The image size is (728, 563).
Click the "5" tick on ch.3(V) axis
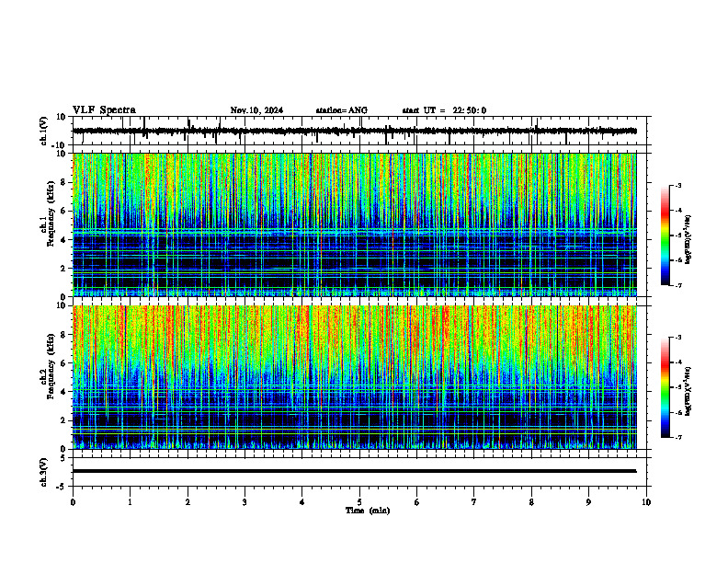pos(63,458)
